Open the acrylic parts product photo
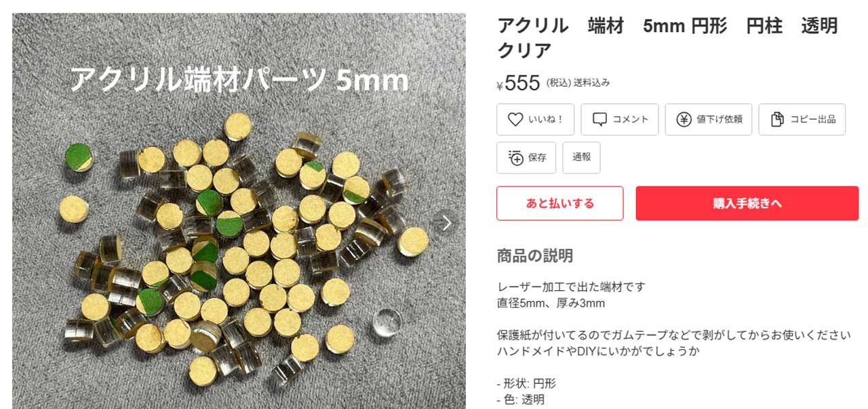Image resolution: width=868 pixels, height=409 pixels. click(x=239, y=211)
